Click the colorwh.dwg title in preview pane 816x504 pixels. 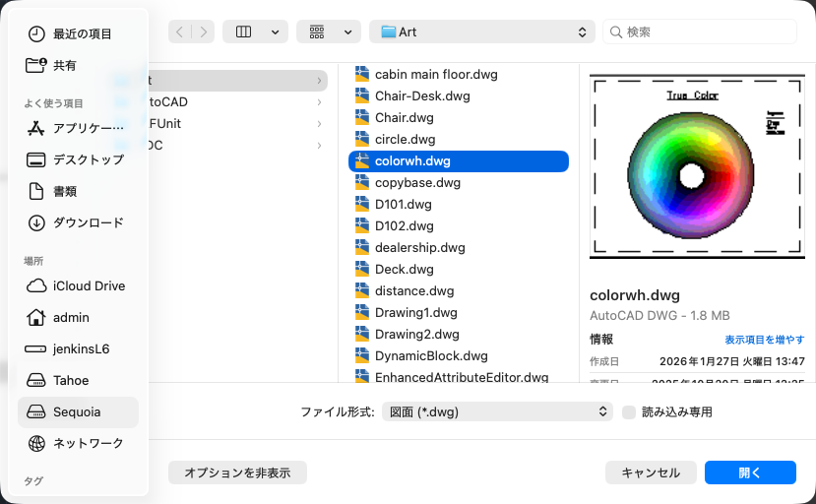pos(634,295)
